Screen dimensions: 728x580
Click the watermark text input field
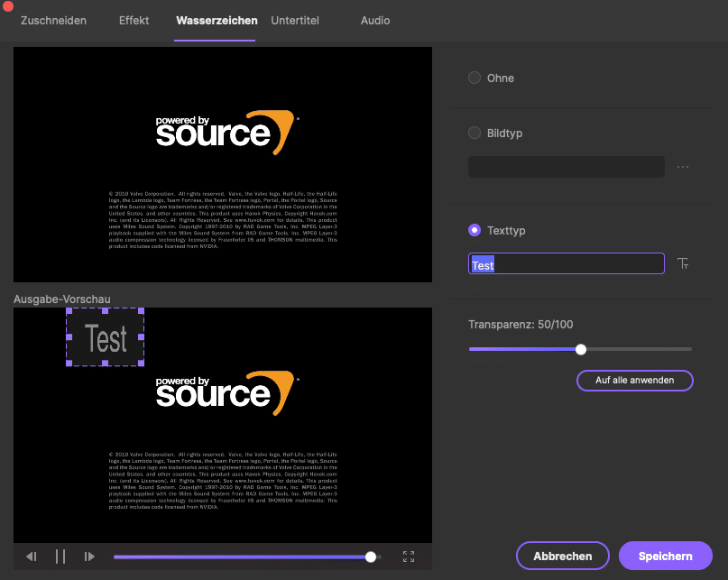click(567, 264)
